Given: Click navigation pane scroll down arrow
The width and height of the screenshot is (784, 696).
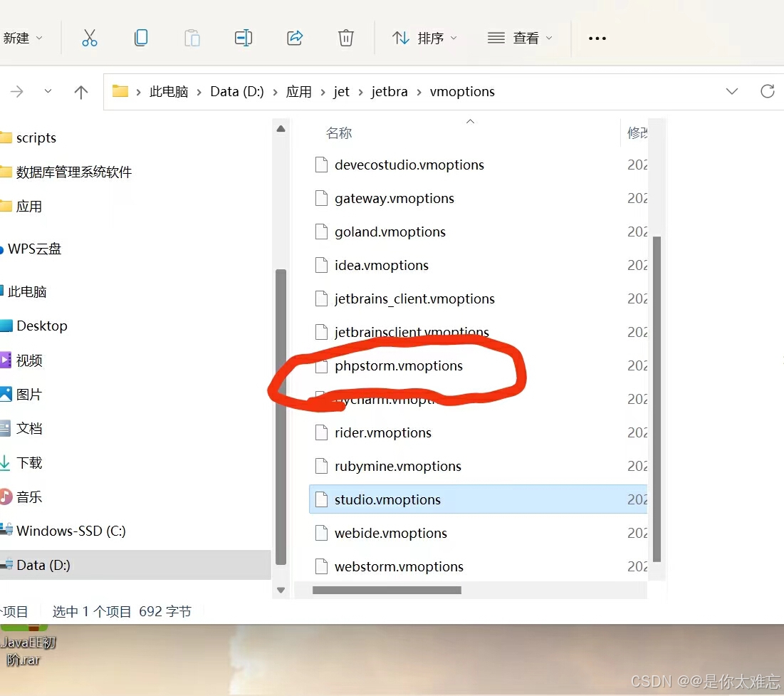Looking at the screenshot, I should tap(281, 590).
